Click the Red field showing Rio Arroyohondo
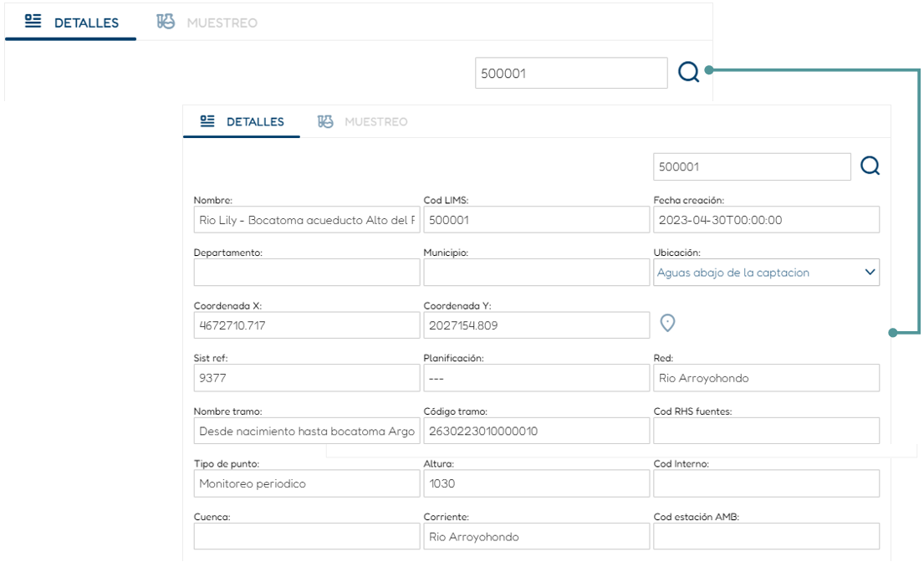This screenshot has width=924, height=567. click(766, 378)
